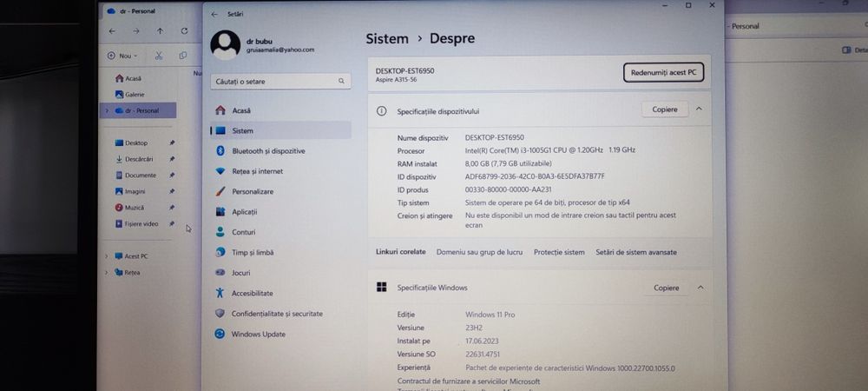This screenshot has height=391, width=868.
Task: Collapse Specificațiile Windows section
Action: [700, 288]
